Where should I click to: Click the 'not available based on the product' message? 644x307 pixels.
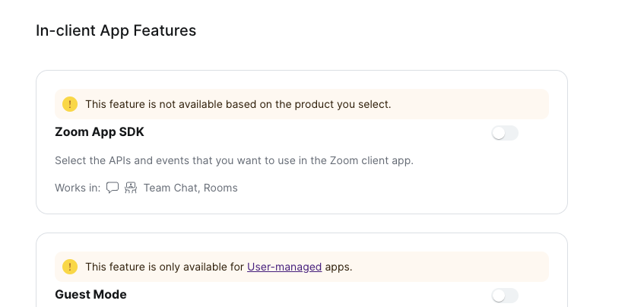coord(238,104)
